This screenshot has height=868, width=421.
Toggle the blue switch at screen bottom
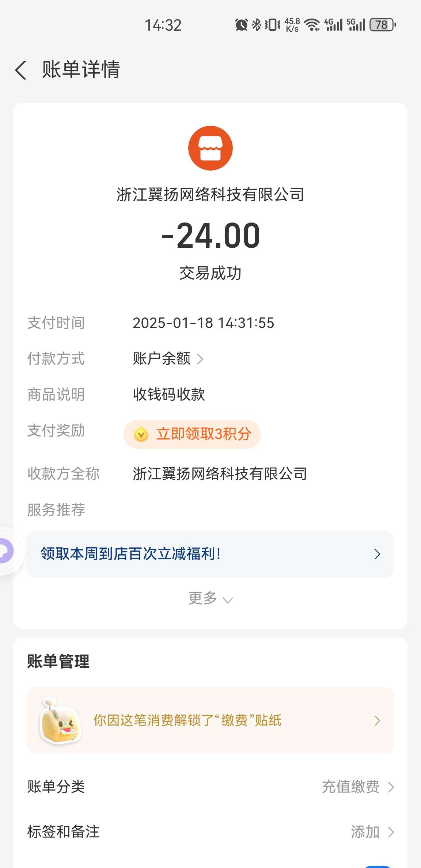point(379,866)
